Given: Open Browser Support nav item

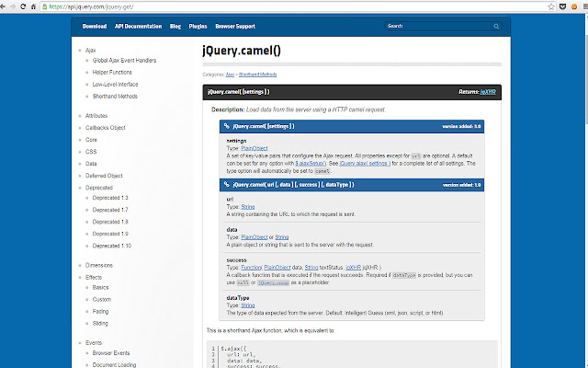Looking at the screenshot, I should [x=235, y=27].
